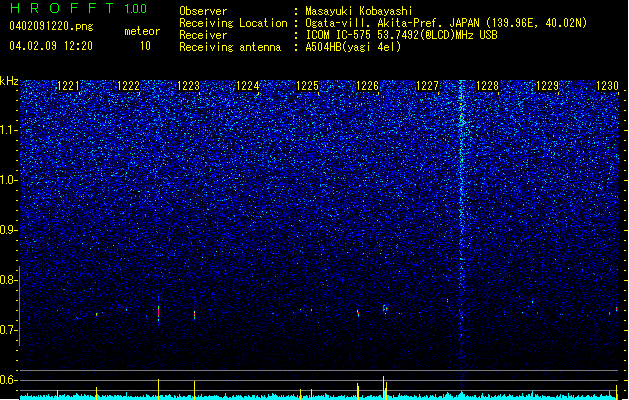Click the 1223 time marker
Viewport: 629px width, 400px height.
(189, 86)
